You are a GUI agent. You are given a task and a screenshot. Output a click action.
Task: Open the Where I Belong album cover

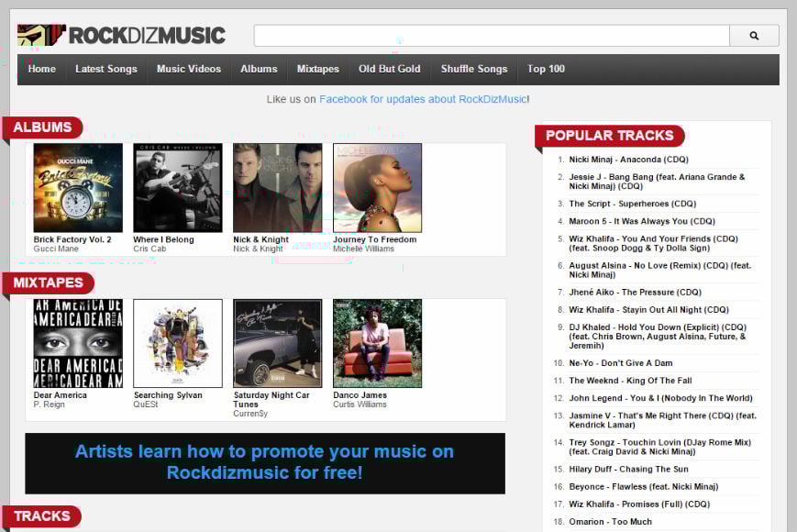point(178,187)
